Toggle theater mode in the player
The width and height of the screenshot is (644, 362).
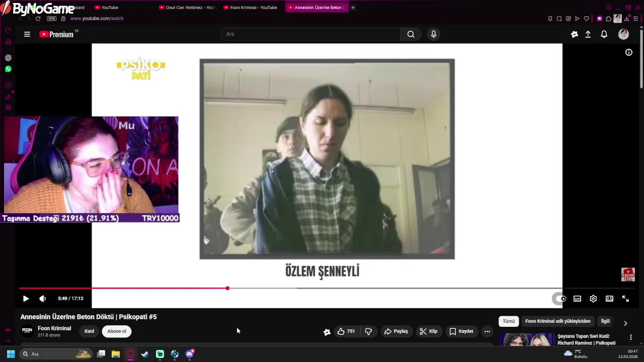tap(609, 299)
